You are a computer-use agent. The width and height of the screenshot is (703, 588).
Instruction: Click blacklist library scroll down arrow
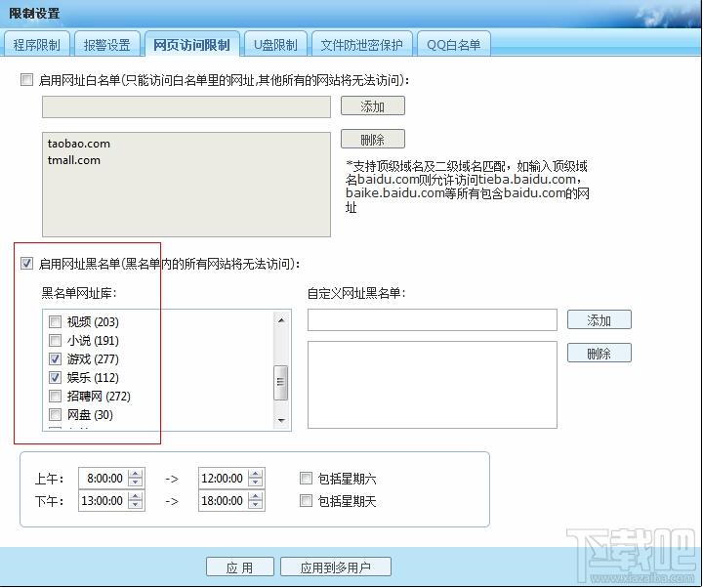(x=281, y=420)
